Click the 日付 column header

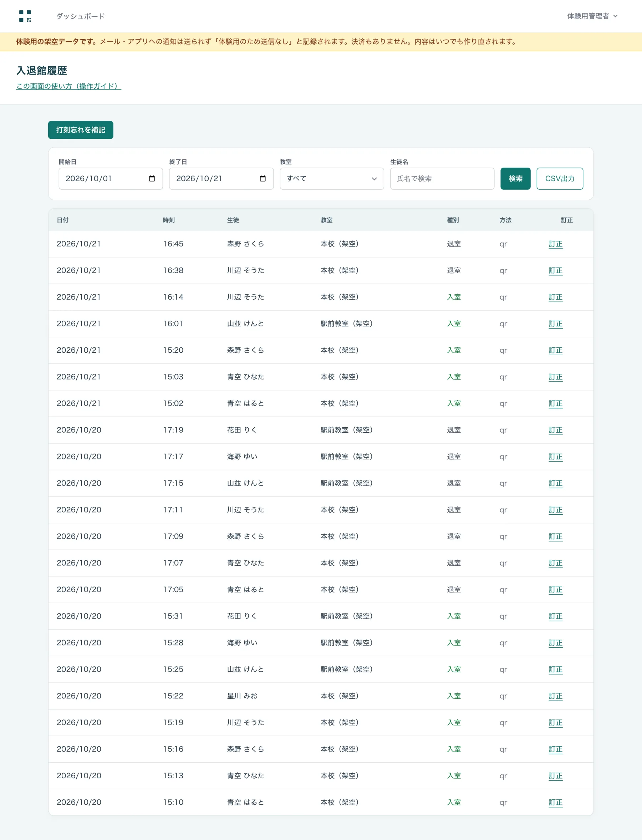[x=63, y=220]
